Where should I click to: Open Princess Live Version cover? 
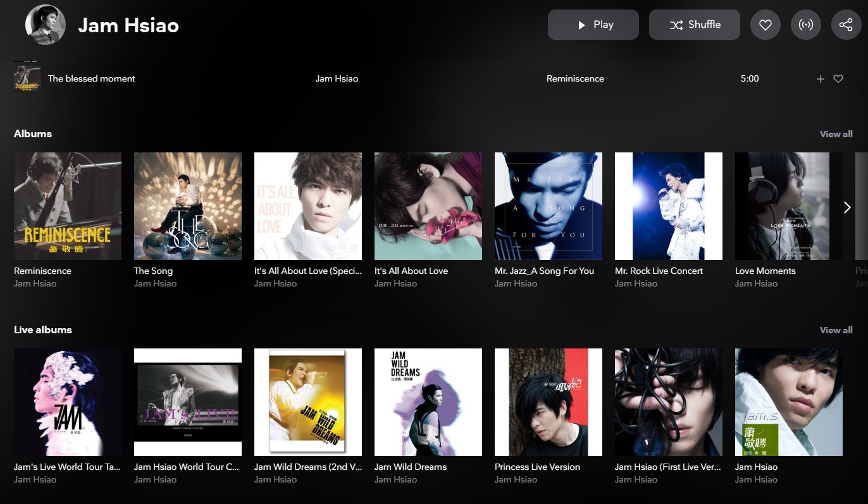click(549, 402)
